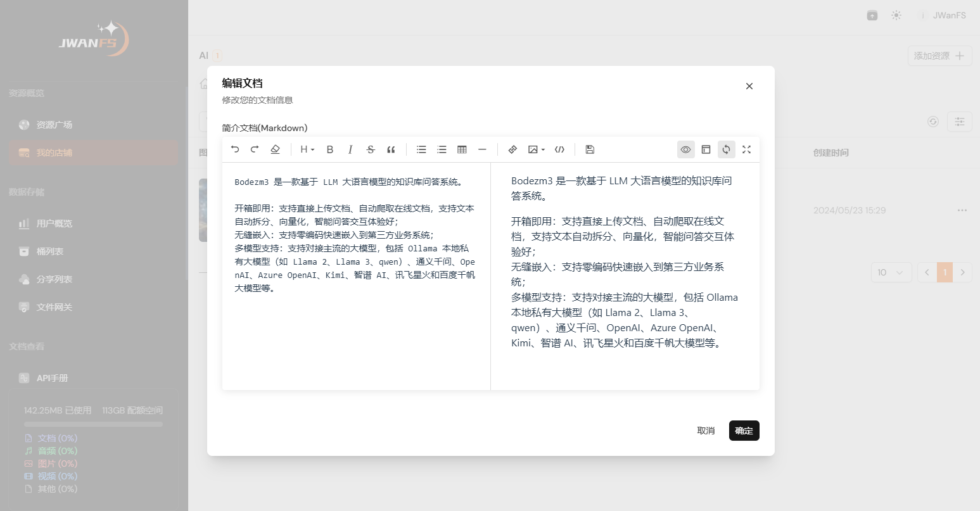Select page 1 in pagination
980x511 pixels.
pyautogui.click(x=945, y=272)
